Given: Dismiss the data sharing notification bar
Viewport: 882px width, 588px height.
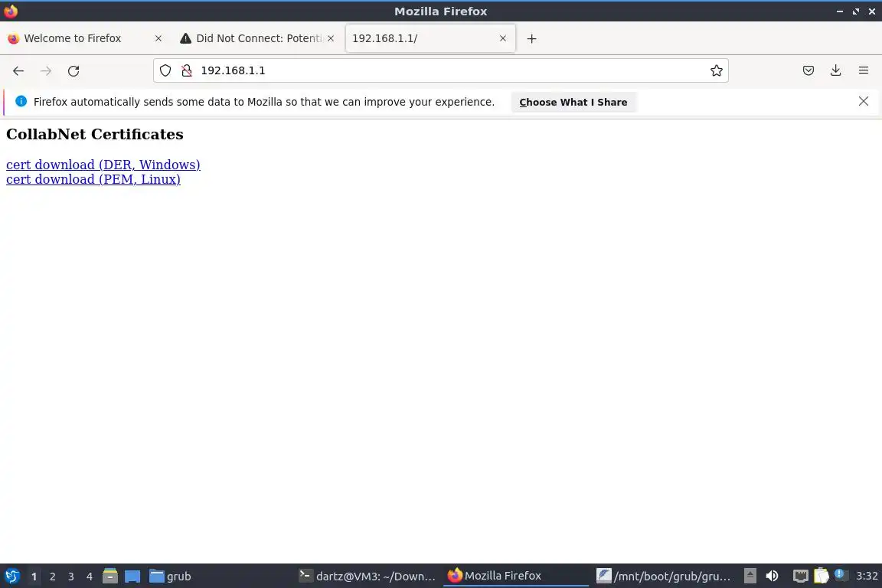Looking at the screenshot, I should (864, 101).
